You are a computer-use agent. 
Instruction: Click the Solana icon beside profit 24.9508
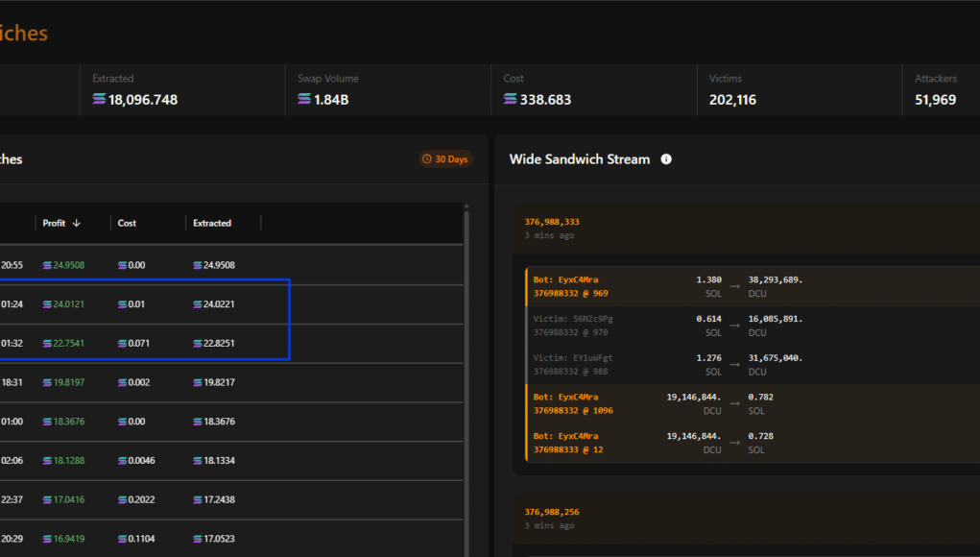point(47,265)
